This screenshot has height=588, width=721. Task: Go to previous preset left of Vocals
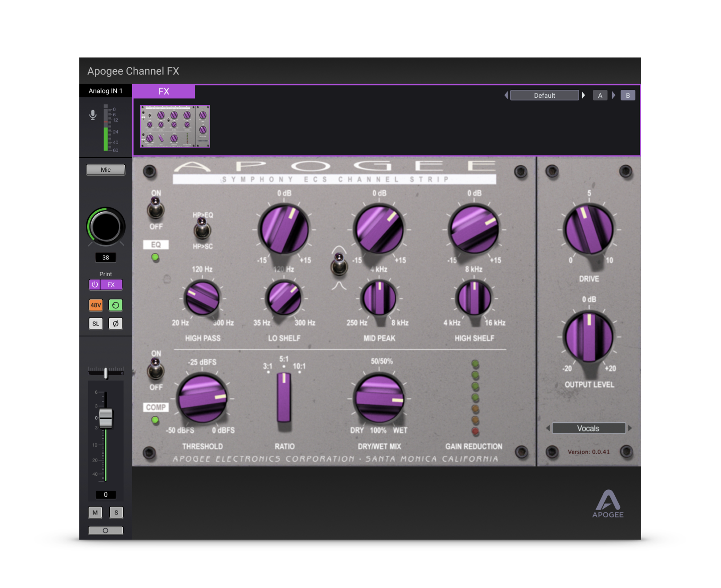[548, 428]
